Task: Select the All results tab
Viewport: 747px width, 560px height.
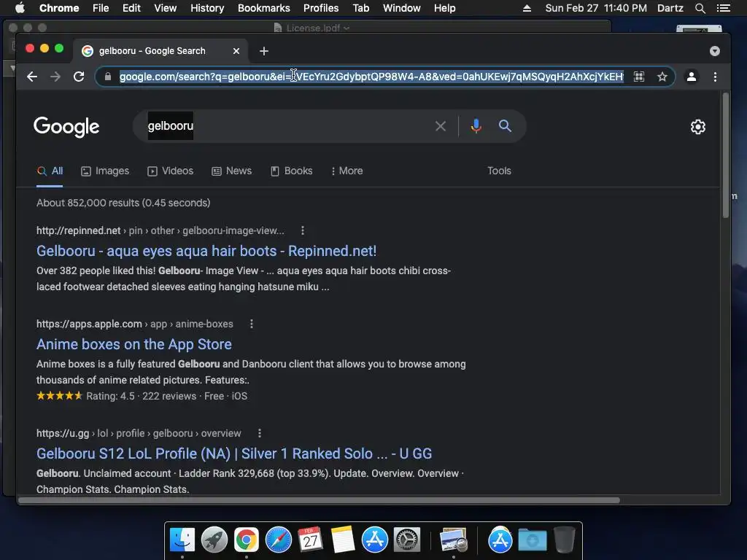Action: click(x=50, y=171)
